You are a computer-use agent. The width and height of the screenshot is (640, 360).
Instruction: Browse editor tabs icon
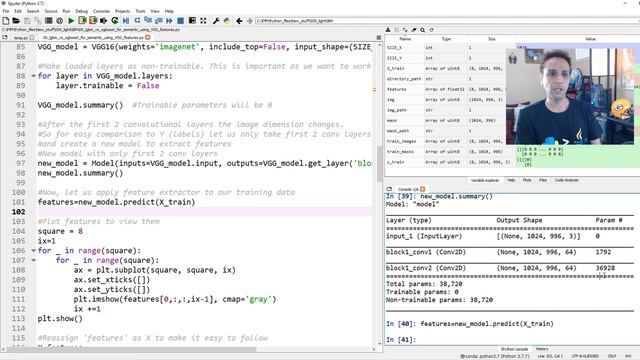pyautogui.click(x=4, y=37)
